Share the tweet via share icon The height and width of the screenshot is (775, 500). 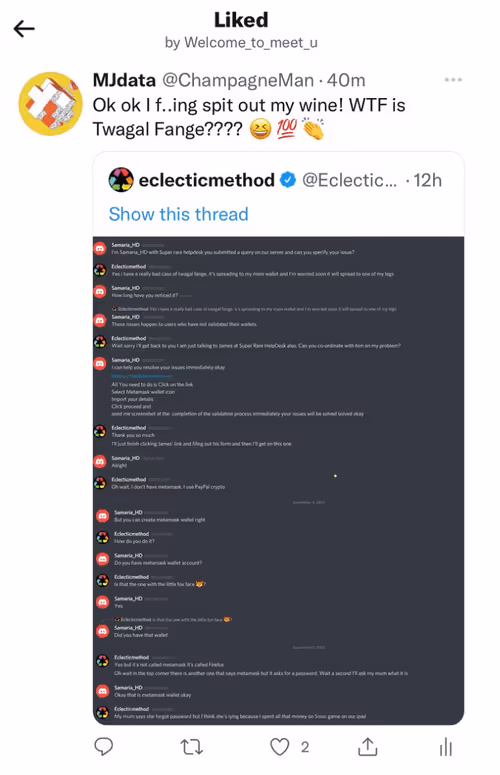tap(368, 746)
